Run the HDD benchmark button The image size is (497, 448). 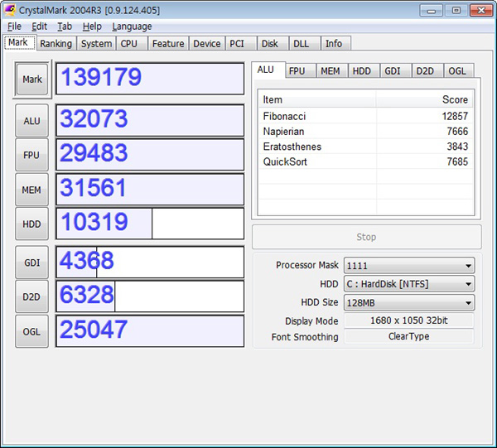coord(32,224)
